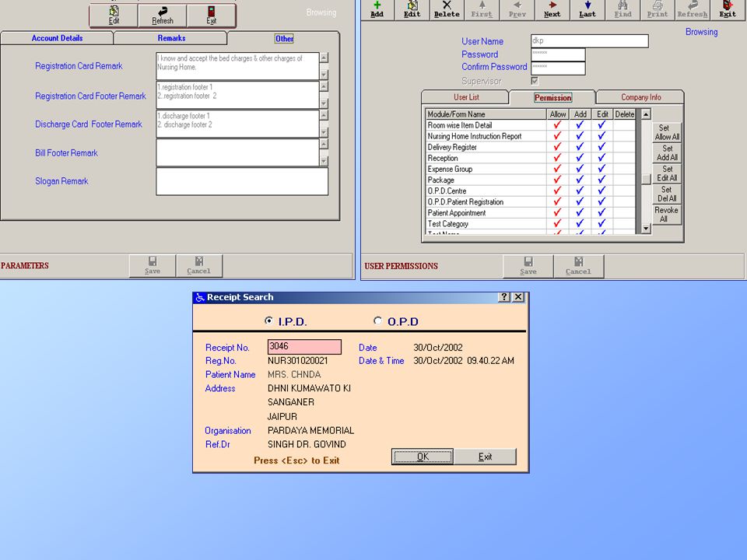Click the Slogan Remark text box

[242, 181]
